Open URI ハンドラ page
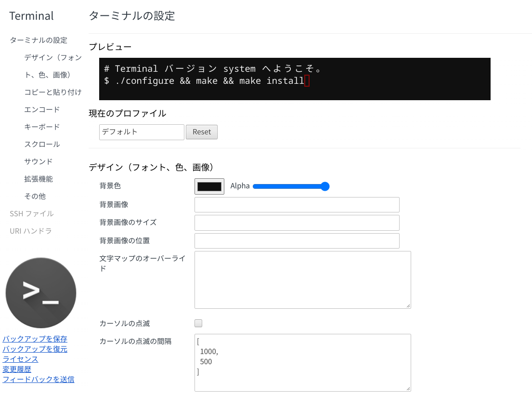Image resolution: width=532 pixels, height=395 pixels. (x=30, y=231)
